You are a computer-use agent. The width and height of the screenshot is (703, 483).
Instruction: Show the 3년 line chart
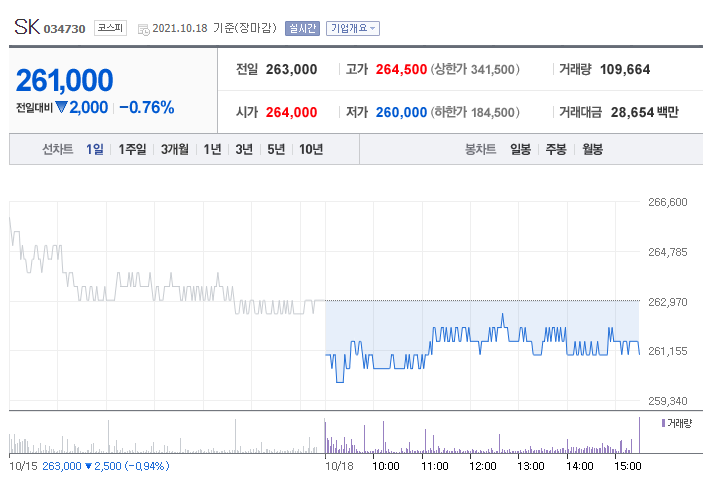pyautogui.click(x=244, y=149)
